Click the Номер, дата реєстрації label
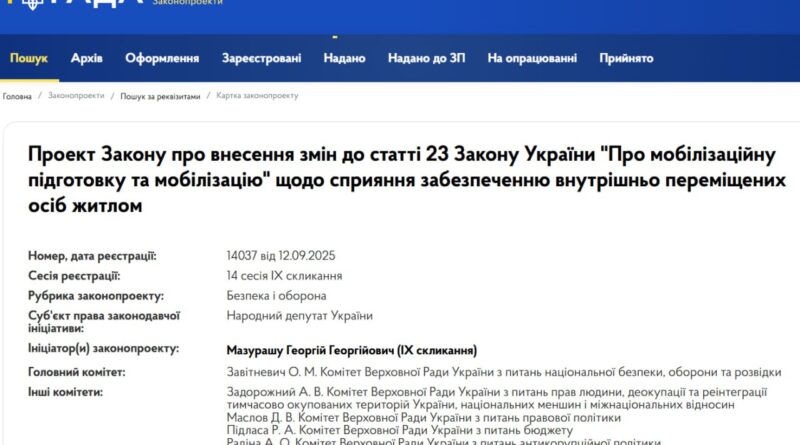 click(x=92, y=256)
